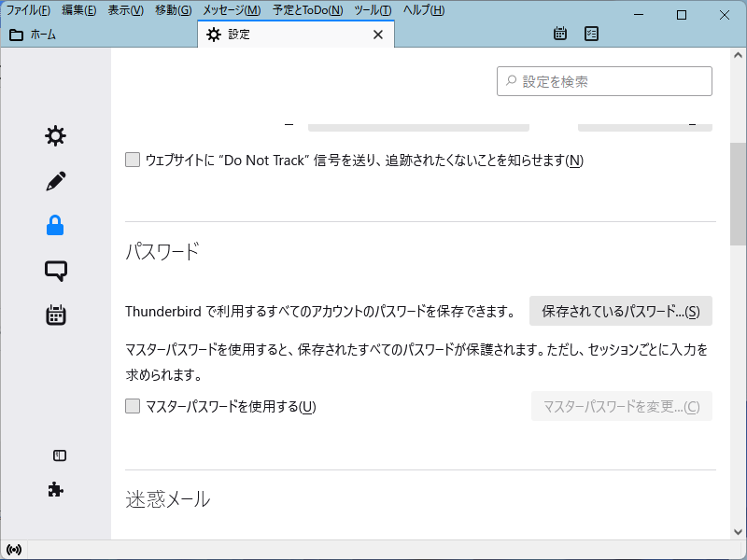Open the 編集 menu
This screenshot has height=560, width=747.
[79, 10]
